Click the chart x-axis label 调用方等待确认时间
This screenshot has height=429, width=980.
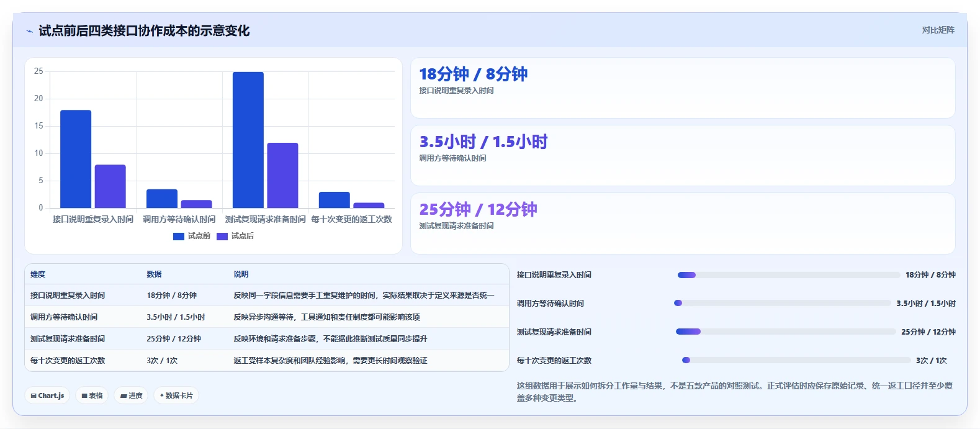179,219
